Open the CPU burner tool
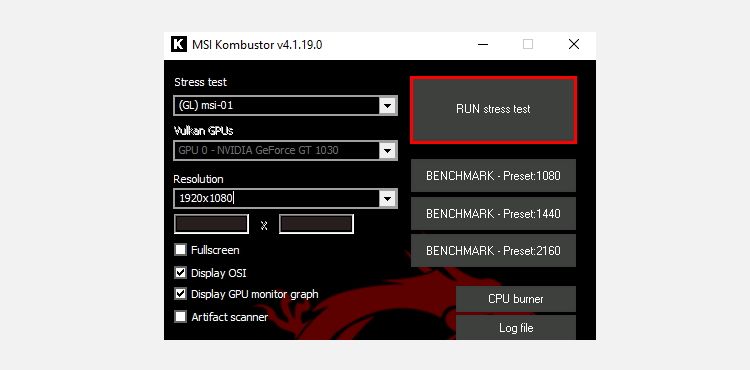The width and height of the screenshot is (750, 370). point(516,299)
